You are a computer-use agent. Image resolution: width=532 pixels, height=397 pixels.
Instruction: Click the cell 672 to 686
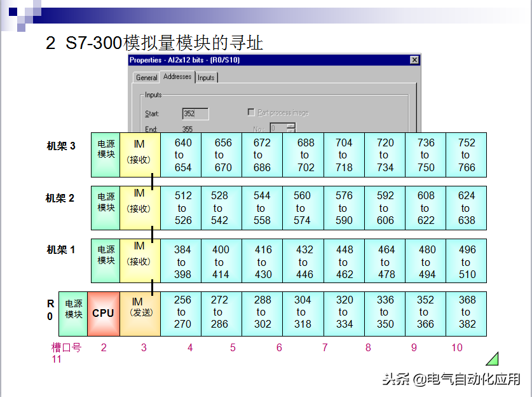(x=263, y=155)
